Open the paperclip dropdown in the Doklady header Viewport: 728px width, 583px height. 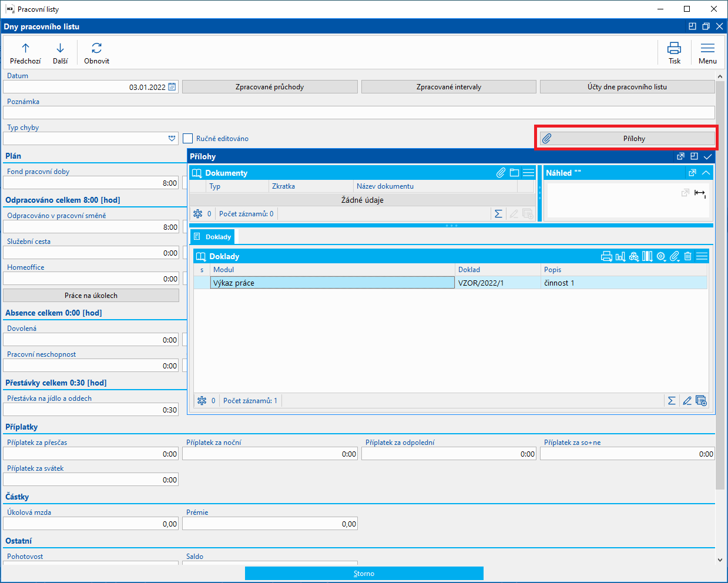tap(675, 256)
